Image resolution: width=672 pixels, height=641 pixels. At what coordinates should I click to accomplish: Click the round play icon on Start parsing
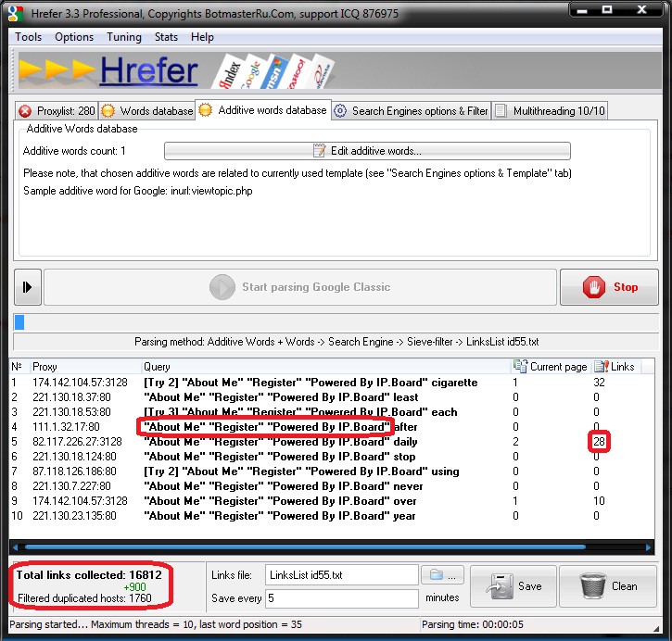coord(222,287)
